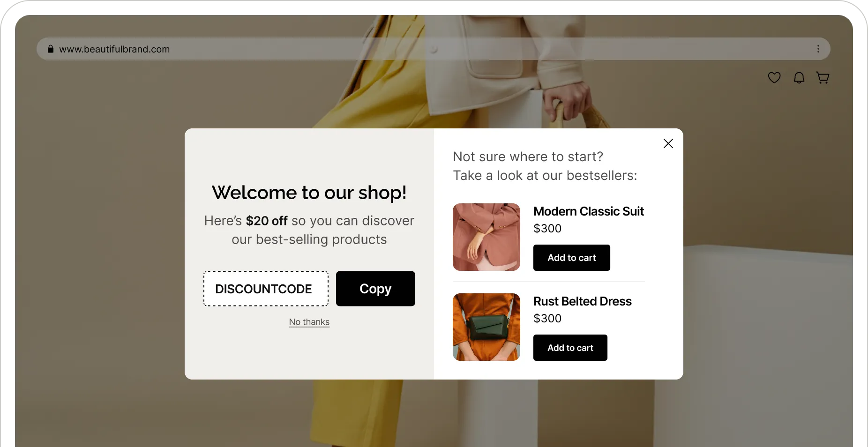Click the Modern Classic Suit $300 price
868x447 pixels.
tap(547, 228)
